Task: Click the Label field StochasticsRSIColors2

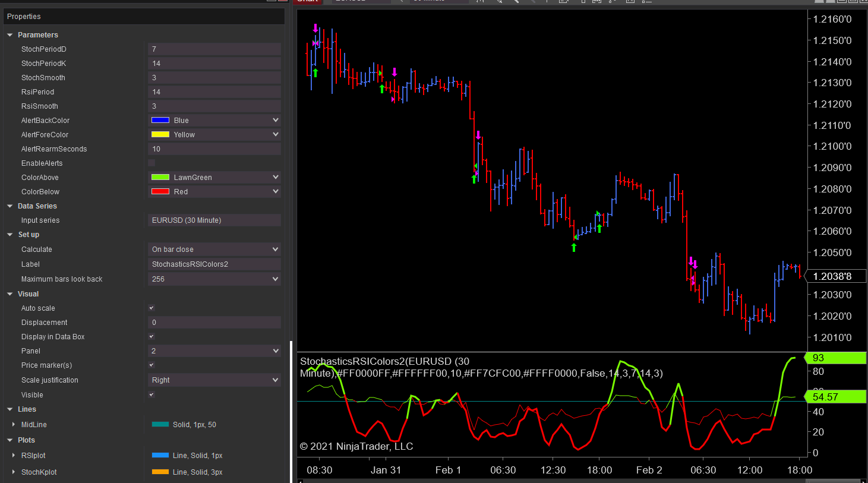Action: click(x=214, y=264)
